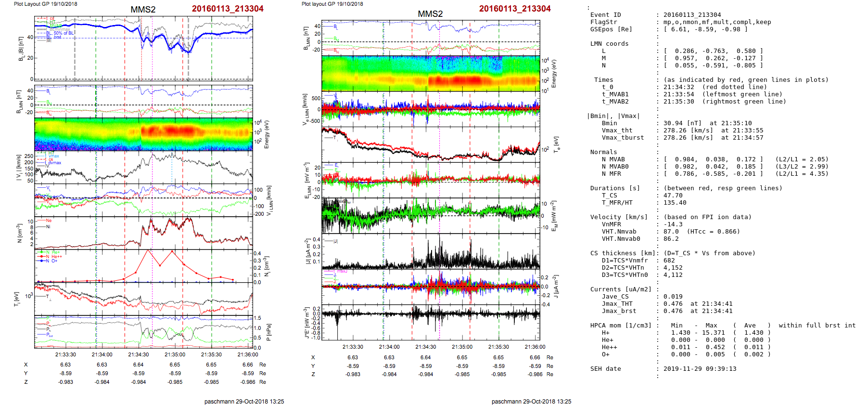Click "21:33:54 (leftmost green line)" entry
This screenshot has height=405, width=868.
[x=723, y=94]
